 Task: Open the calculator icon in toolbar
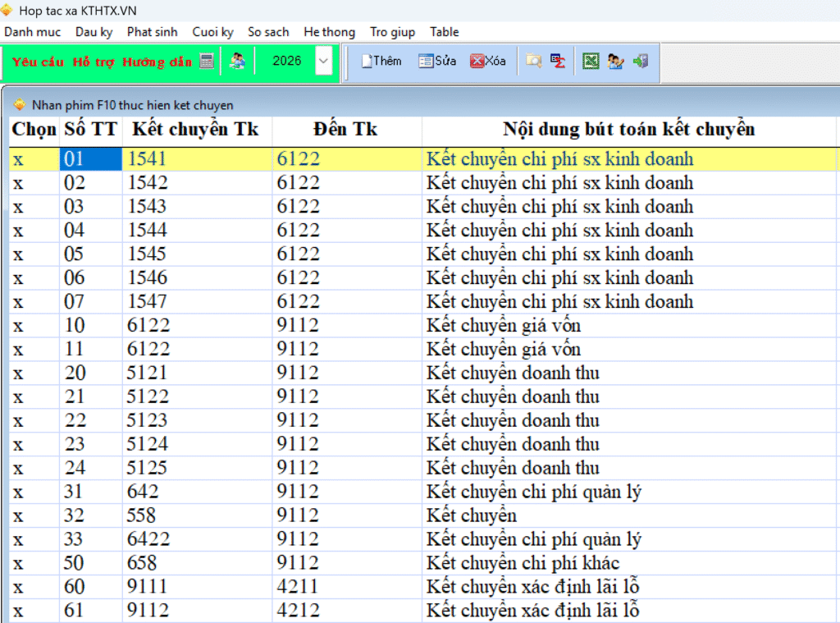(207, 61)
